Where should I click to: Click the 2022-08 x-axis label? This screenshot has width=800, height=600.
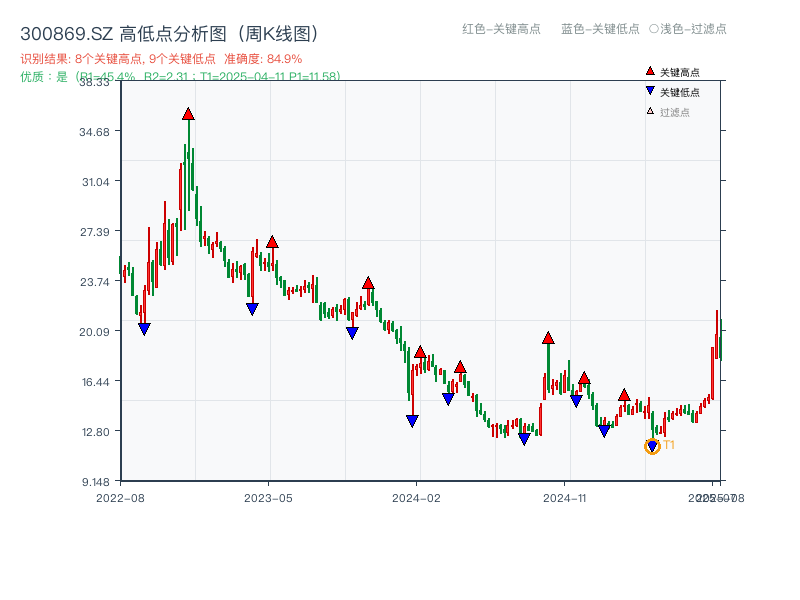[120, 498]
